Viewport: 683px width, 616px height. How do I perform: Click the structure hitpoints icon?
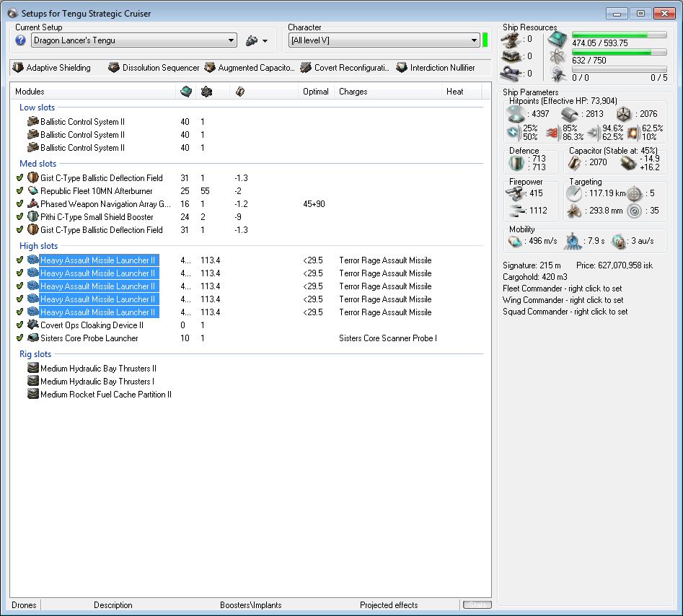[x=623, y=114]
